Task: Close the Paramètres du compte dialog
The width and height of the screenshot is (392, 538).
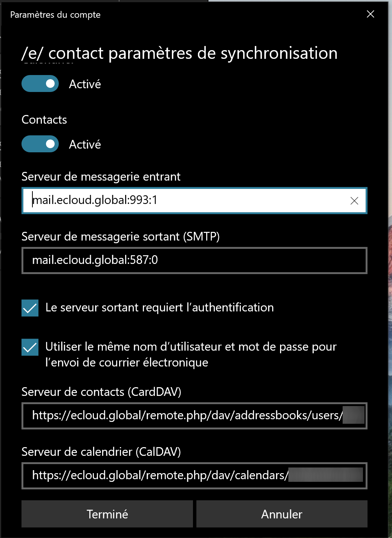Action: (x=371, y=14)
